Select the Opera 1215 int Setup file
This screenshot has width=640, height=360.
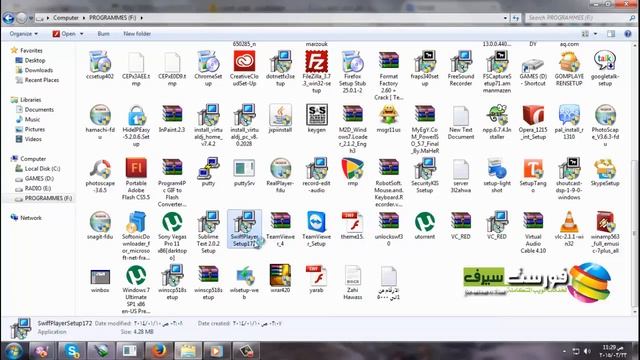pyautogui.click(x=533, y=115)
